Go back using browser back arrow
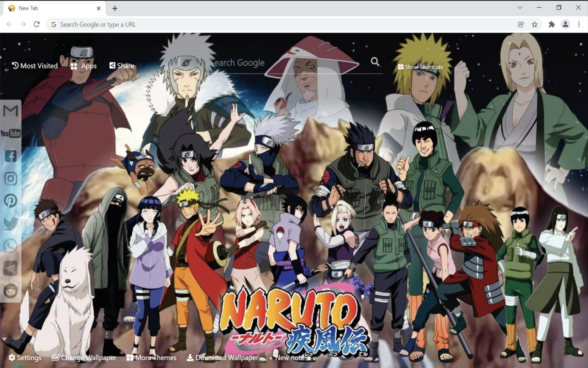 pos(9,24)
